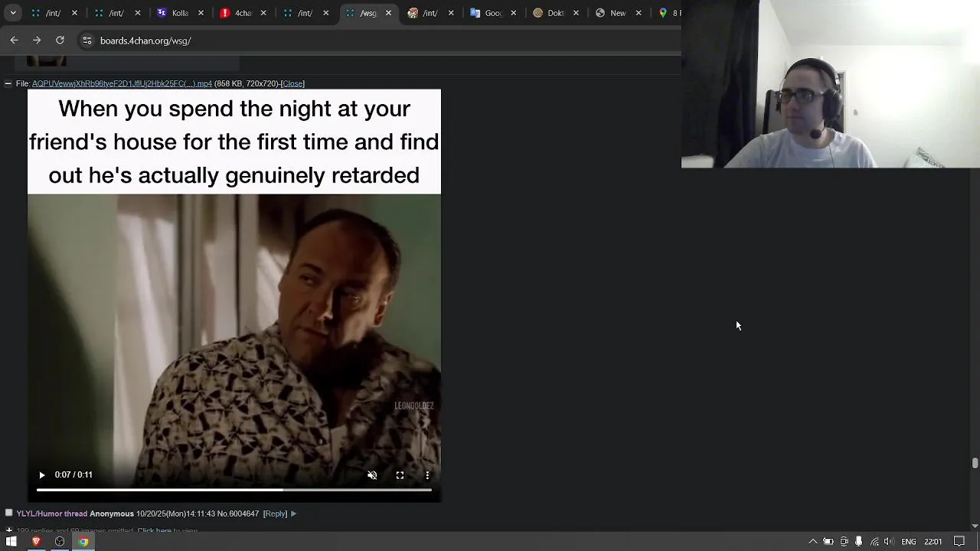The height and width of the screenshot is (551, 980).
Task: Open the battery status tray icon
Action: [x=828, y=542]
